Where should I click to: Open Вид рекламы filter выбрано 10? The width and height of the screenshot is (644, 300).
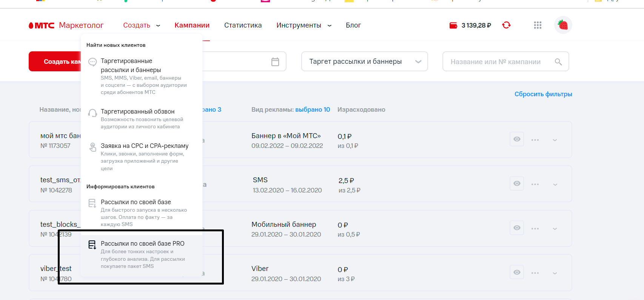pos(313,109)
